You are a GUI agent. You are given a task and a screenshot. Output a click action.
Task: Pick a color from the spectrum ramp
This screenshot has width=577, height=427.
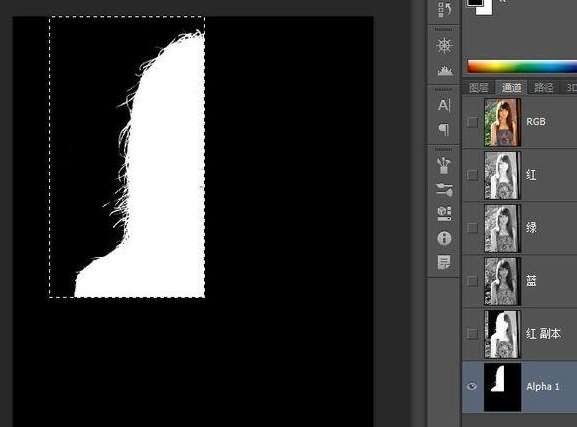pos(522,67)
